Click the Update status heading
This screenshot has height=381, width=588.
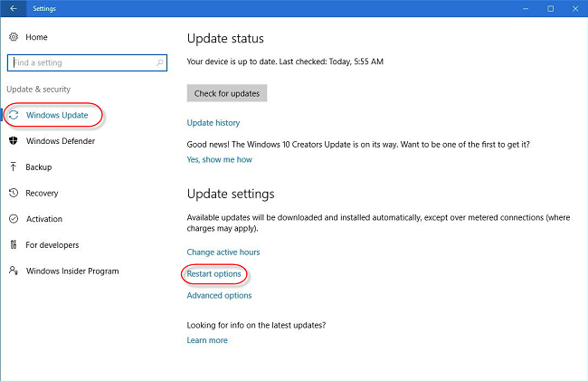coord(225,39)
